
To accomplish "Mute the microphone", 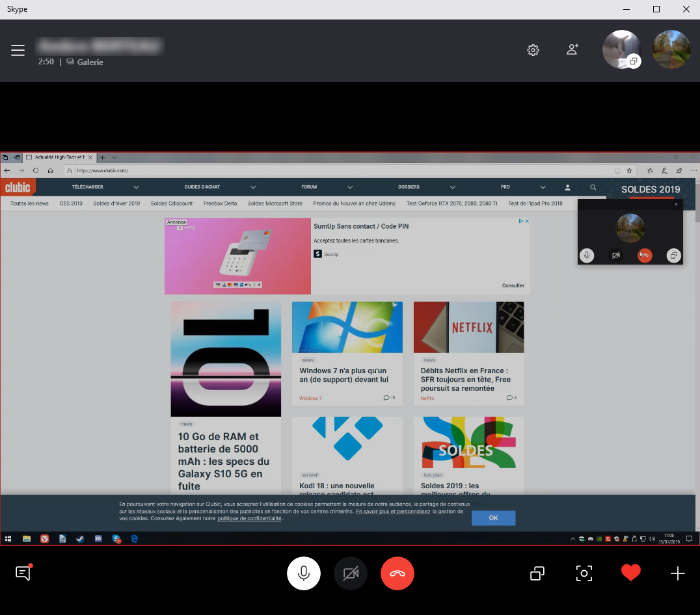I will coord(304,573).
